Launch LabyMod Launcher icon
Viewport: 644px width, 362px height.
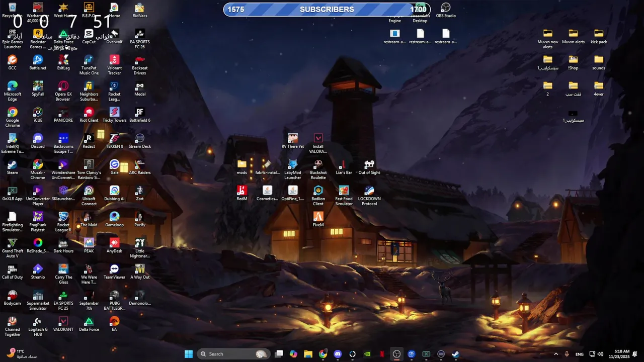[293, 169]
